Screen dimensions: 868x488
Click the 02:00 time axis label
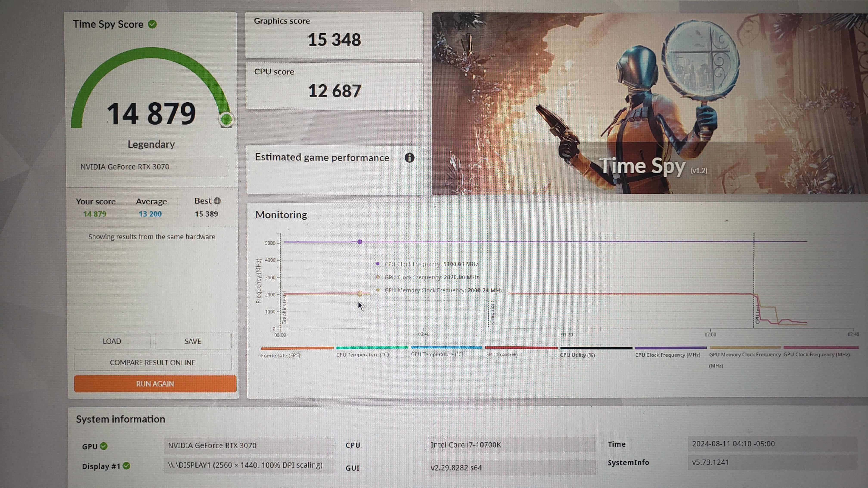710,334
